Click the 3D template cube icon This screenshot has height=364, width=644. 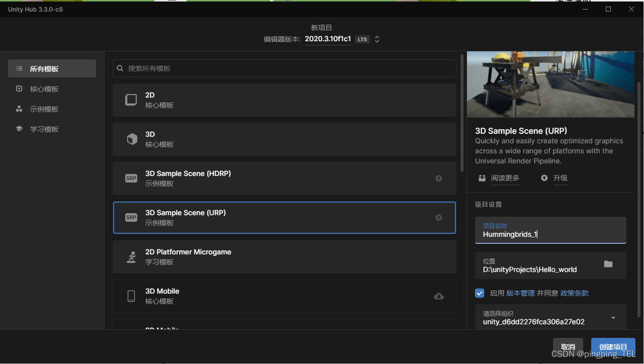click(132, 139)
